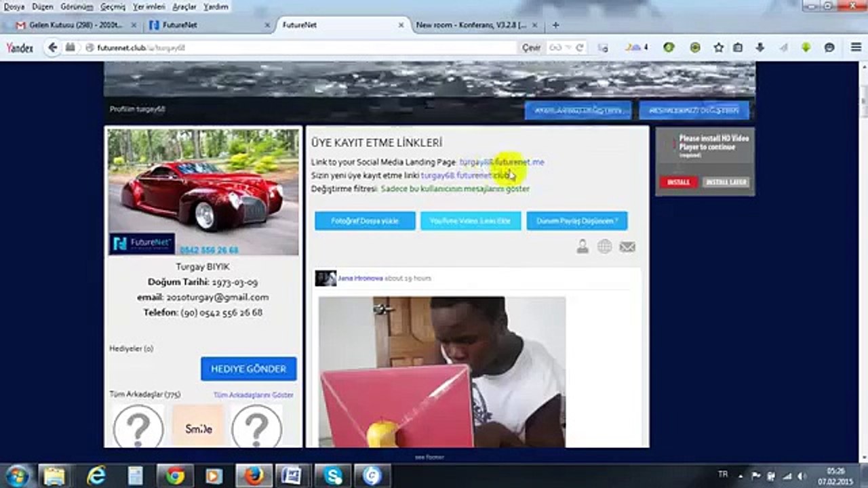Click the green download arrow extension icon
868x488 pixels.
click(806, 47)
